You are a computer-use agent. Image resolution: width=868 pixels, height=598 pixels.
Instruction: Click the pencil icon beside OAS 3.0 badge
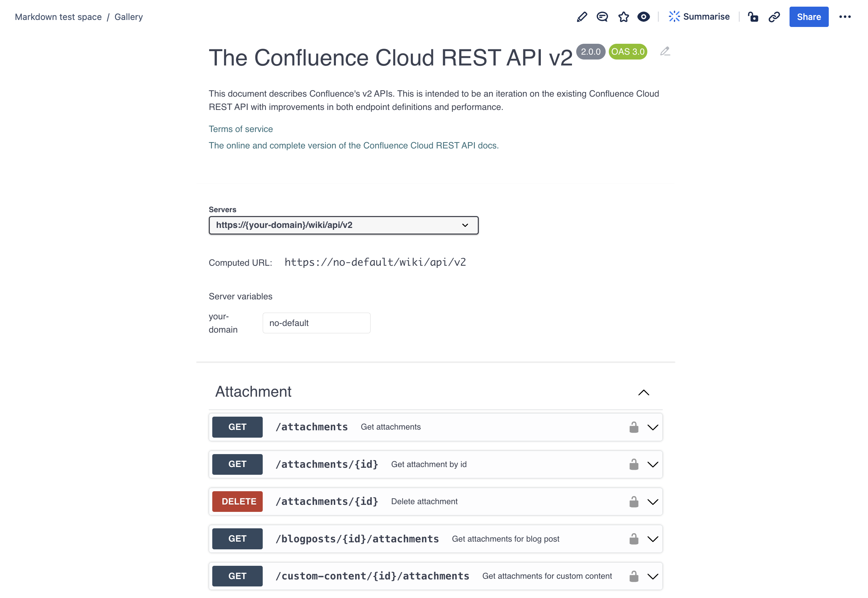(664, 51)
